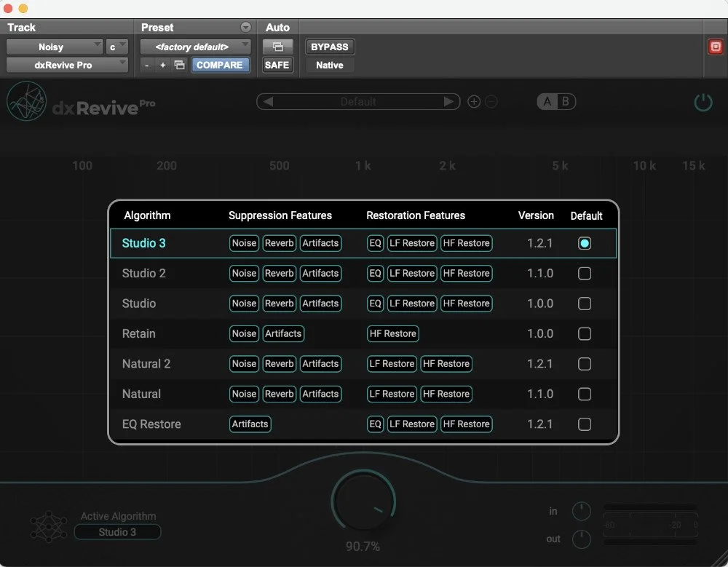Close the window with red button

(8, 8)
